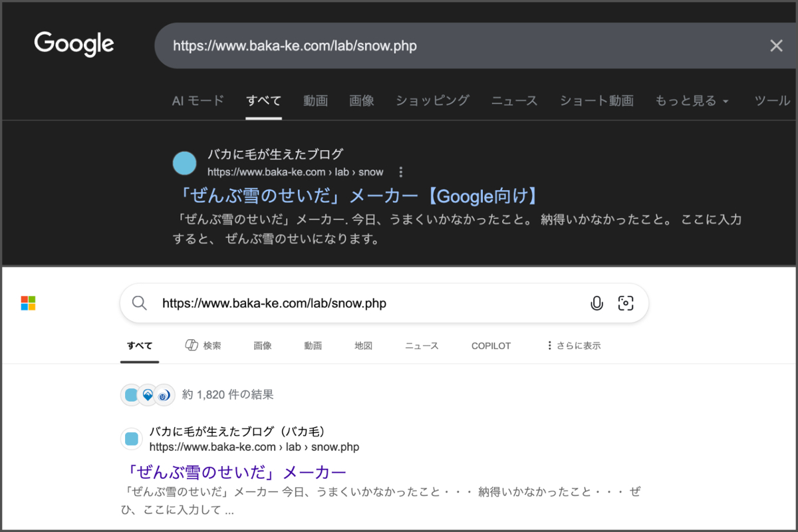Click the blue favicon in Google result
Screen dimensions: 798x532
(184, 163)
